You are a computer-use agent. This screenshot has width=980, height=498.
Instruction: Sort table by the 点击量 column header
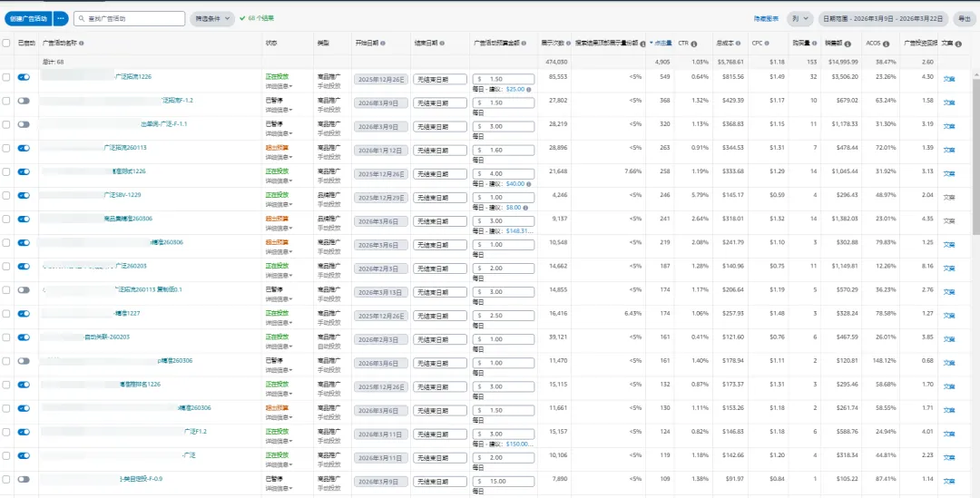[x=661, y=43]
